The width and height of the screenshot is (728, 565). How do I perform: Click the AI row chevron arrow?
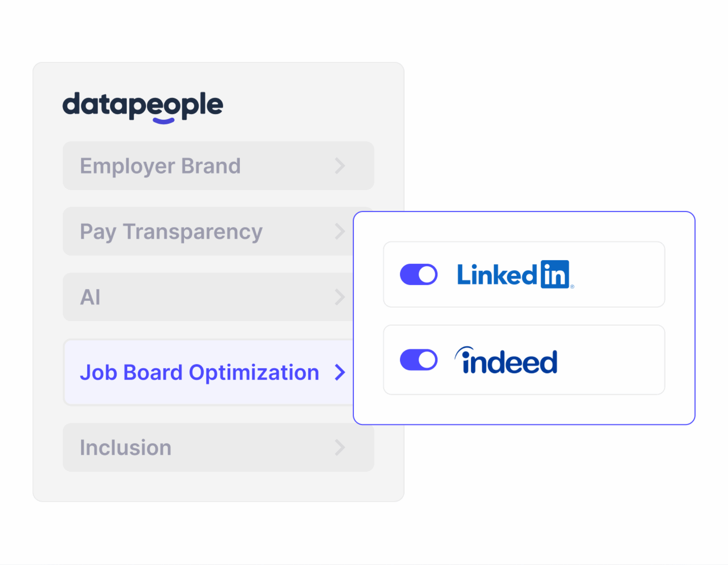pyautogui.click(x=340, y=297)
